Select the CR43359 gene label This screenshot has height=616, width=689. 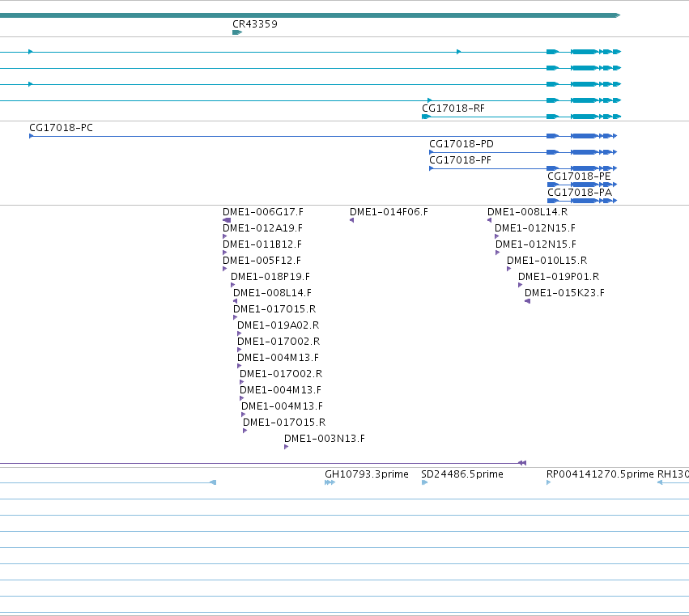[x=255, y=24]
